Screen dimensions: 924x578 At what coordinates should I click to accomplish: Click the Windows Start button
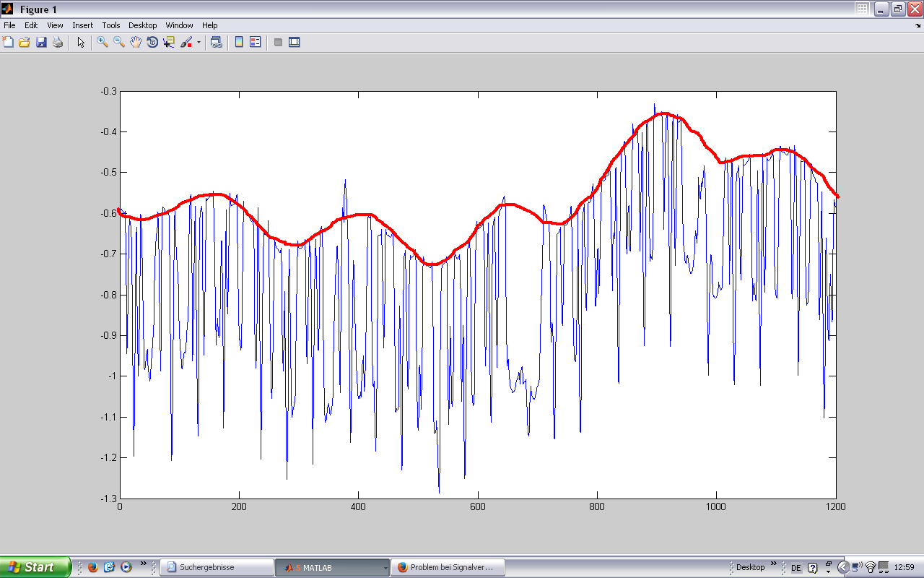click(x=35, y=567)
